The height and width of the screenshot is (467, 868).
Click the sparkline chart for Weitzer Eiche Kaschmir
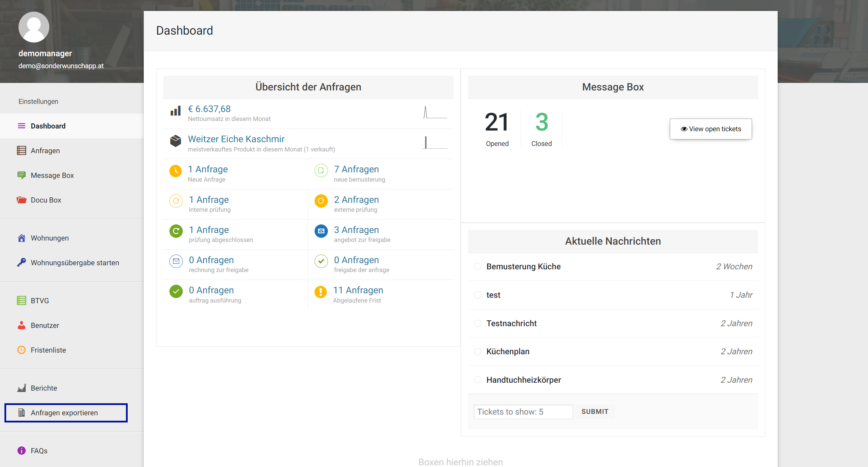435,142
